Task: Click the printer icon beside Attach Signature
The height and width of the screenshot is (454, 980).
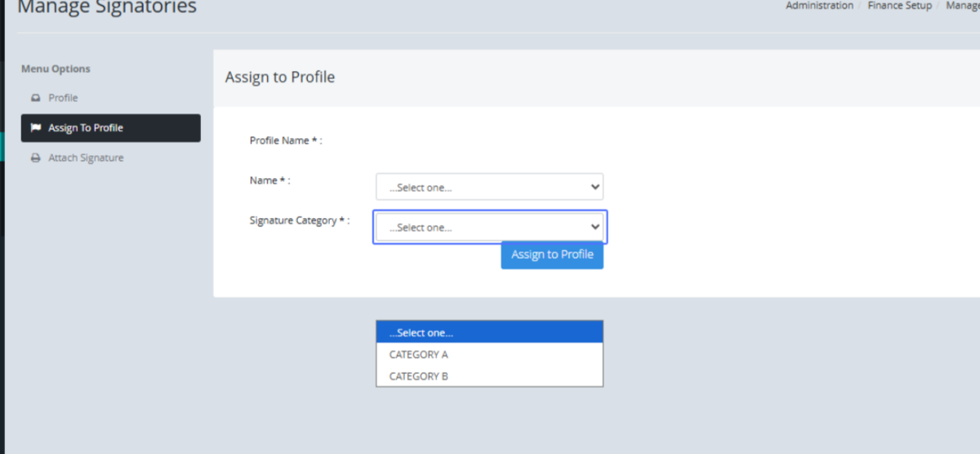Action: click(x=35, y=158)
